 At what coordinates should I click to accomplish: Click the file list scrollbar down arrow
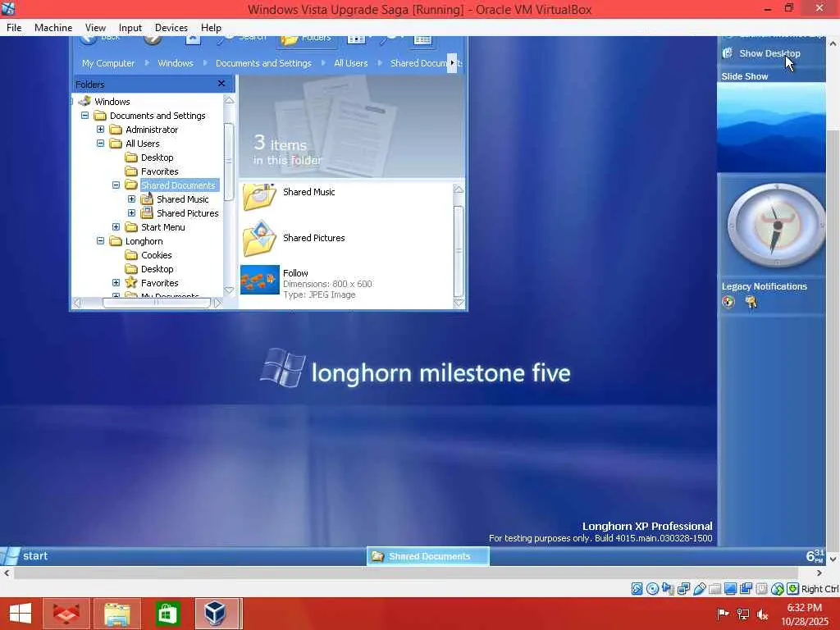(459, 304)
